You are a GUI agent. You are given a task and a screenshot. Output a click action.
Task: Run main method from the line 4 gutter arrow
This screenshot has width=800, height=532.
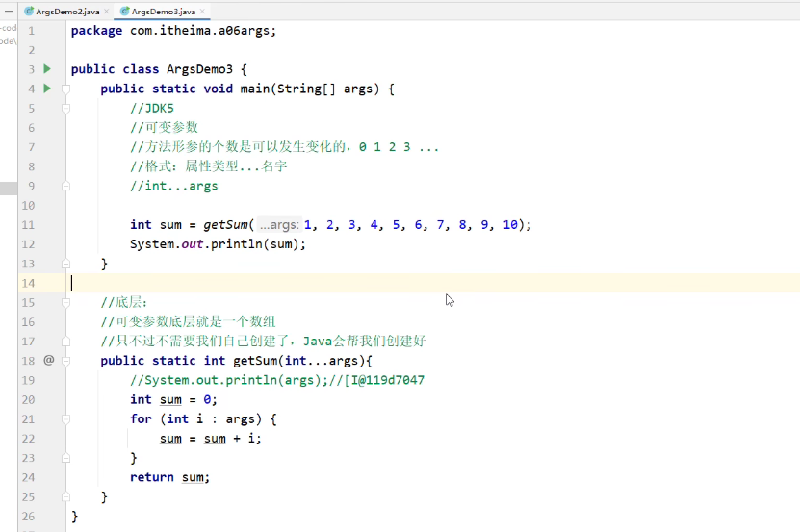point(47,89)
